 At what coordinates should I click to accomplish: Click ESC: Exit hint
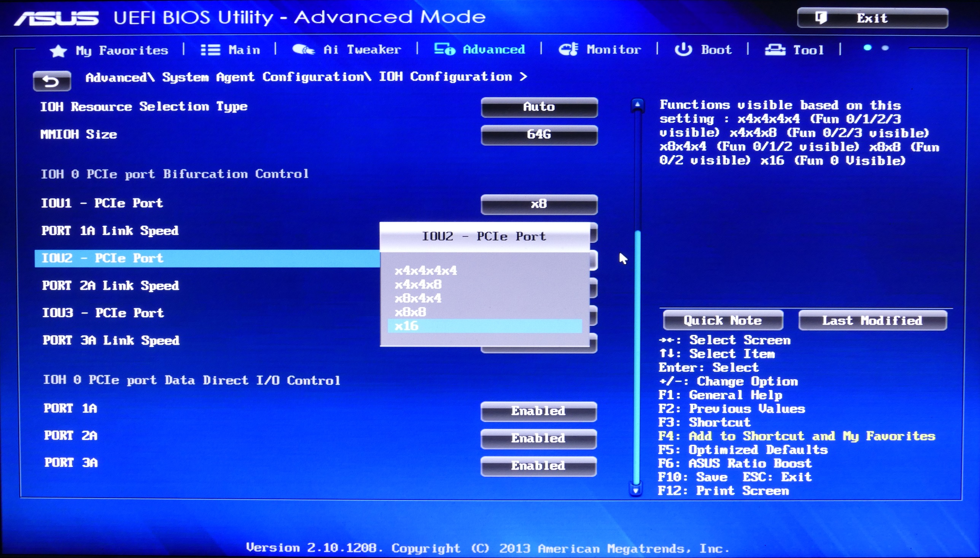[777, 477]
